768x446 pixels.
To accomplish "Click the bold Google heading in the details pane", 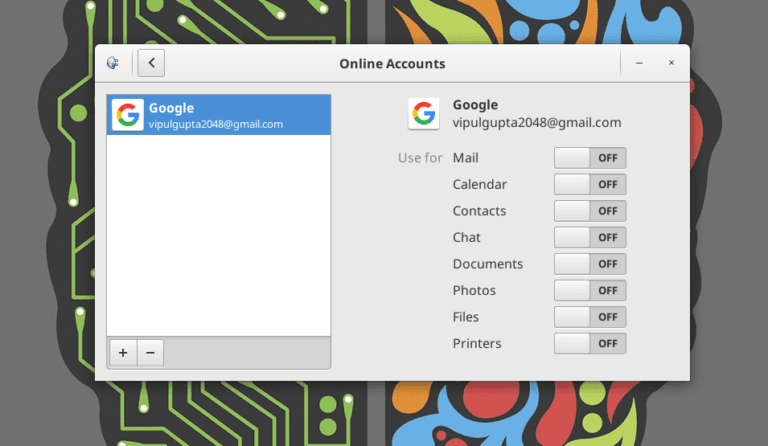I will click(x=475, y=105).
